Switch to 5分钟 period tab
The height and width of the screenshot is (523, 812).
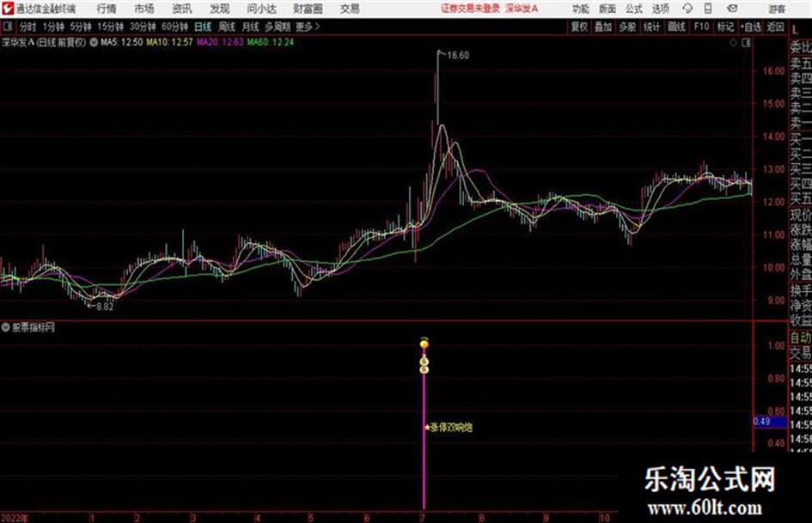click(81, 27)
